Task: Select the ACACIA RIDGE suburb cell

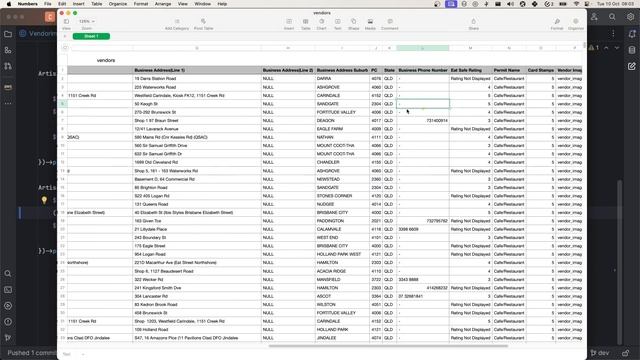Action: (x=342, y=271)
